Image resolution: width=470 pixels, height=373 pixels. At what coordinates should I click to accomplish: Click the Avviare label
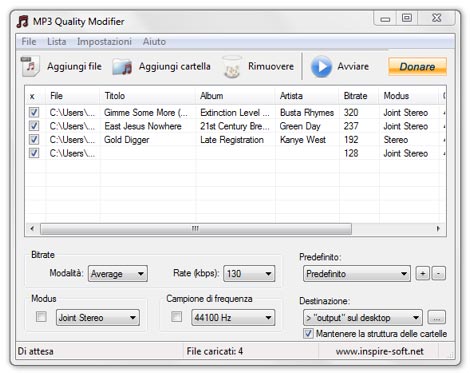tap(353, 66)
